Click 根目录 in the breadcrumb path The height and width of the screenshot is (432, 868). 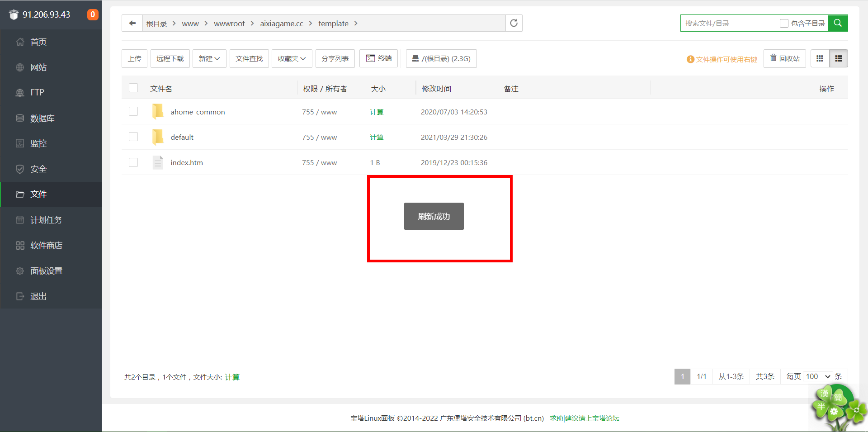tap(156, 24)
